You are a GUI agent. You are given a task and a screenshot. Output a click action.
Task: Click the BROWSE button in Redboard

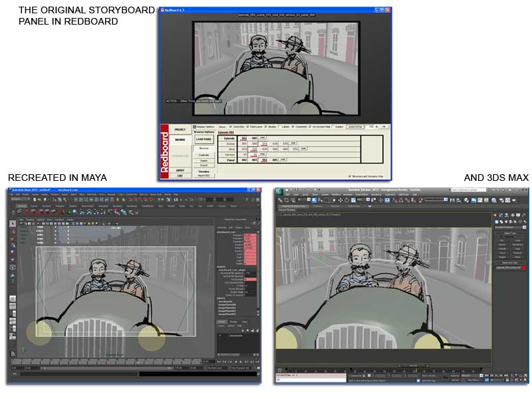[x=180, y=140]
